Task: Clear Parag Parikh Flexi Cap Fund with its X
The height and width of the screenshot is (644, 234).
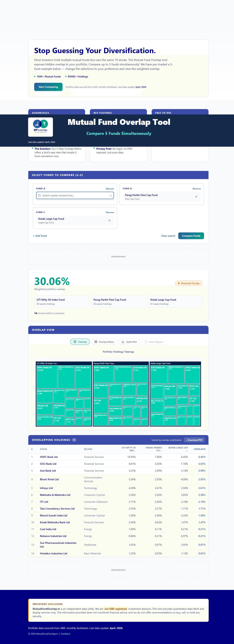Action: [x=196, y=197]
